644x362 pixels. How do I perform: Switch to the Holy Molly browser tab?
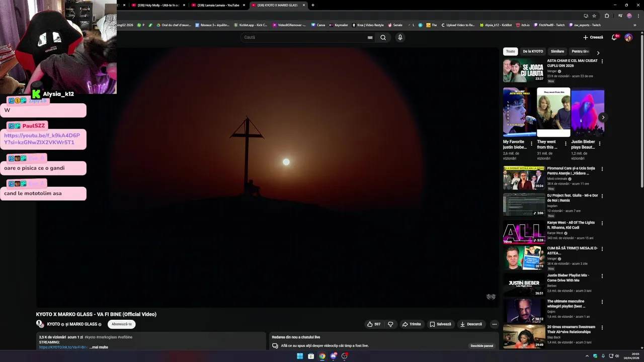click(x=157, y=5)
